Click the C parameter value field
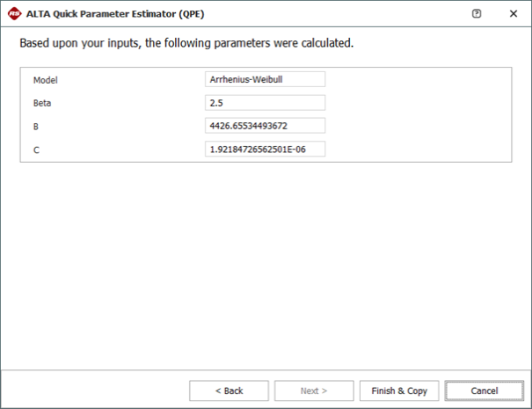This screenshot has height=409, width=532. coord(264,150)
